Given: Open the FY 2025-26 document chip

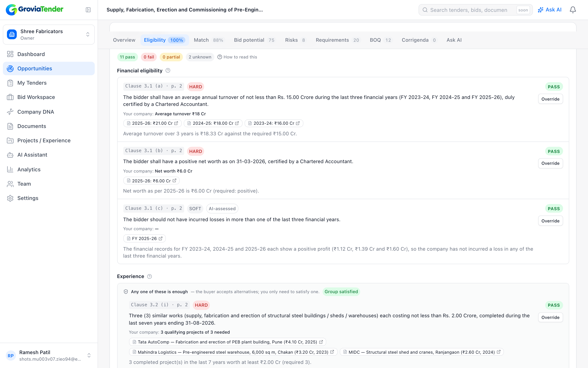Looking at the screenshot, I should tap(145, 239).
